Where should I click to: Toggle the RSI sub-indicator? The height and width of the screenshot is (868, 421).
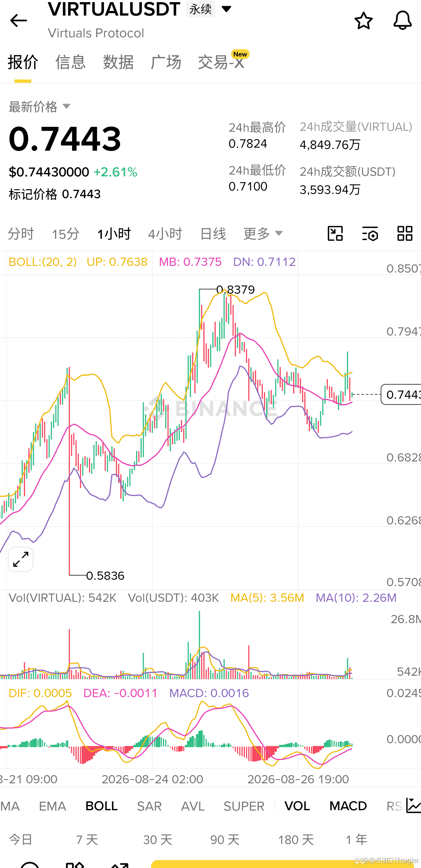click(x=394, y=806)
